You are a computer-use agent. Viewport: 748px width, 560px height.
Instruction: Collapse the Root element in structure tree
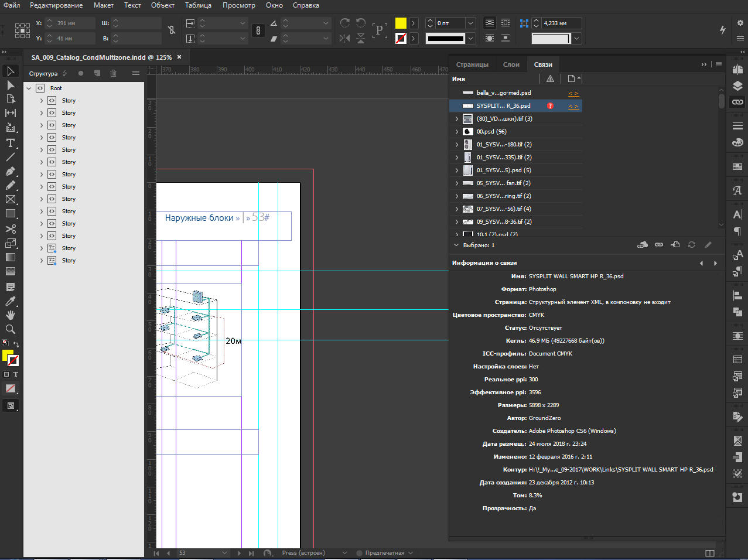pyautogui.click(x=29, y=88)
